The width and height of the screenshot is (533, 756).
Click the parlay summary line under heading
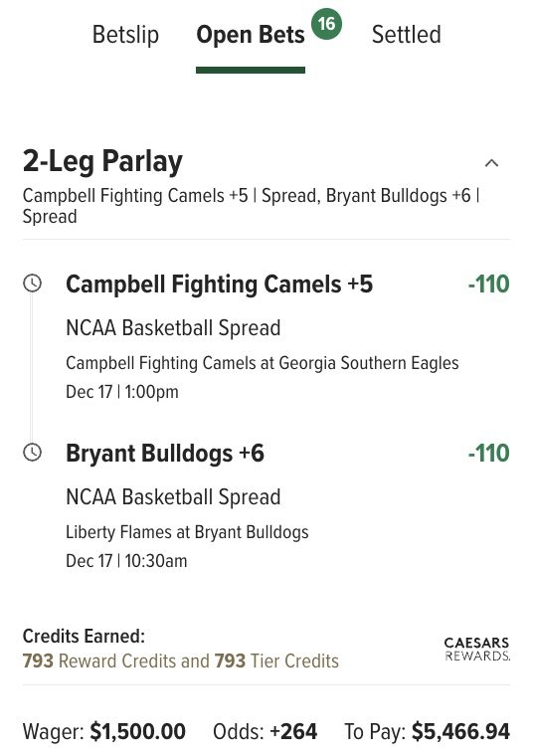[x=251, y=206]
